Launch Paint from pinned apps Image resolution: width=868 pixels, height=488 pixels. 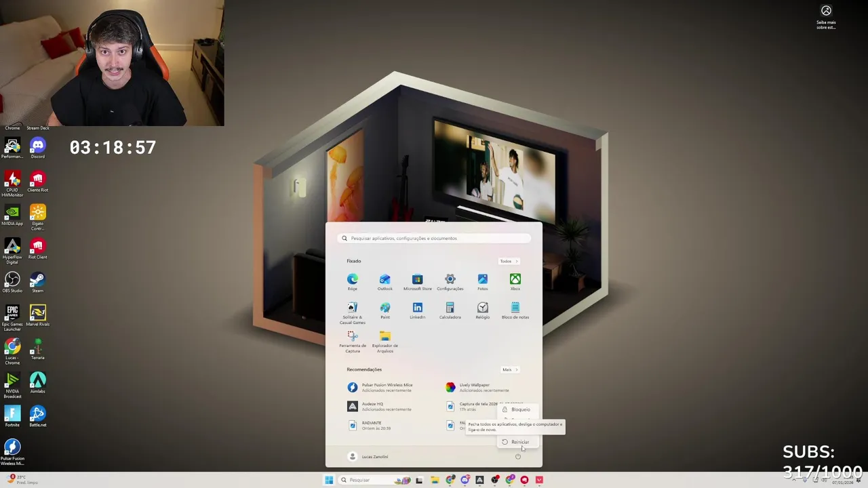point(385,310)
